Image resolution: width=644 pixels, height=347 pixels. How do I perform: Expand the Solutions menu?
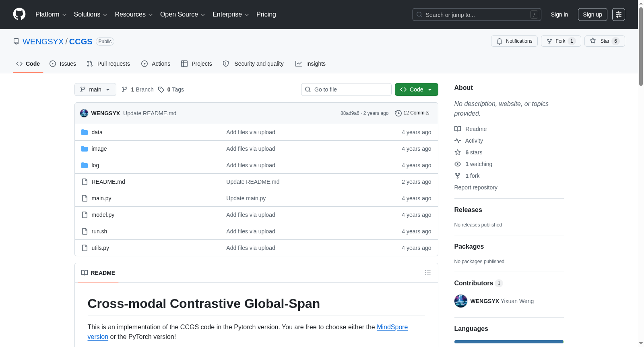[x=91, y=15]
